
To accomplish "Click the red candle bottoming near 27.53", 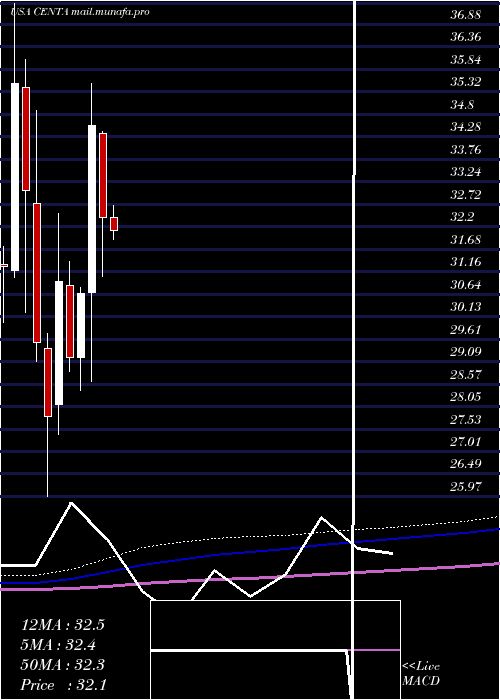I will [x=48, y=383].
